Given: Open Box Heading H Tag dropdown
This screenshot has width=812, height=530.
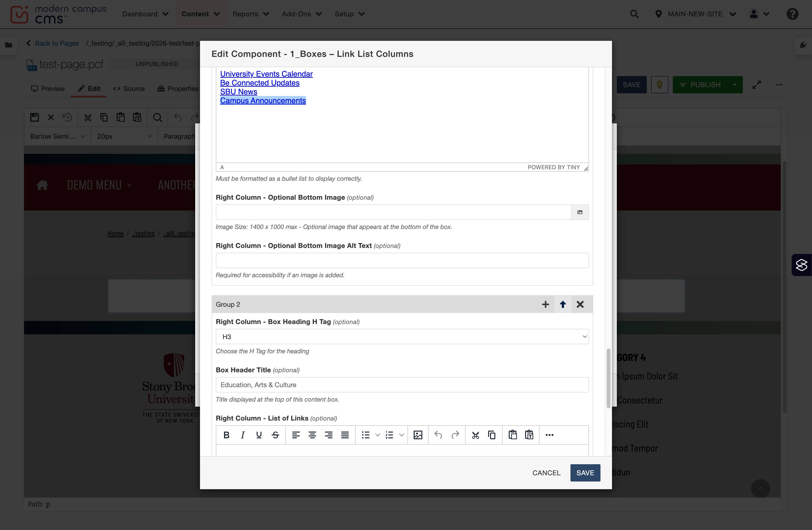Looking at the screenshot, I should point(402,337).
